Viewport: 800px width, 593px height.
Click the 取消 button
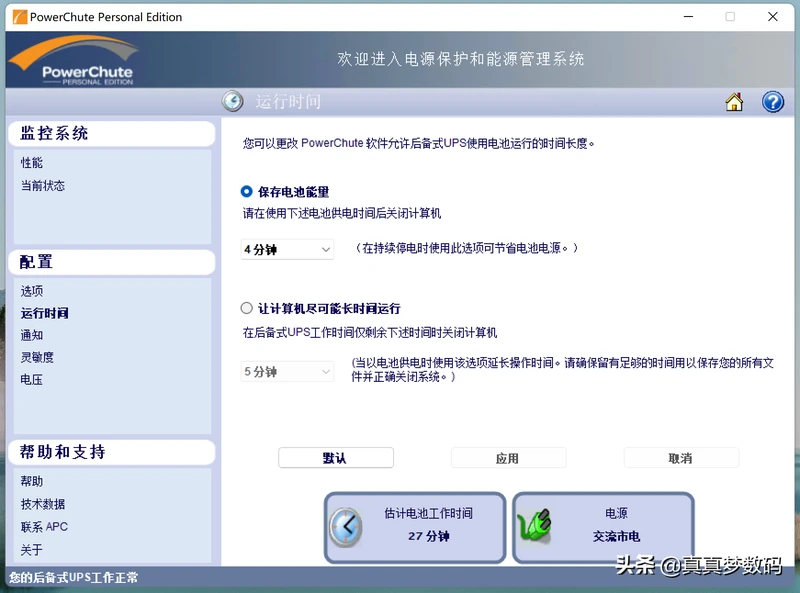pyautogui.click(x=681, y=458)
